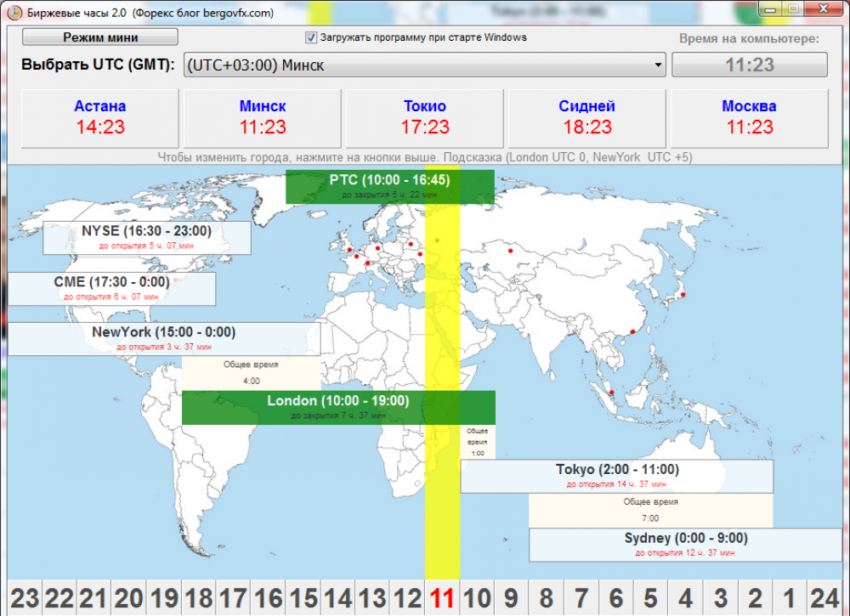Screen dimensions: 850x616
Task: Select the Tokyo (2:00 - 11:00) session box
Action: click(x=617, y=476)
